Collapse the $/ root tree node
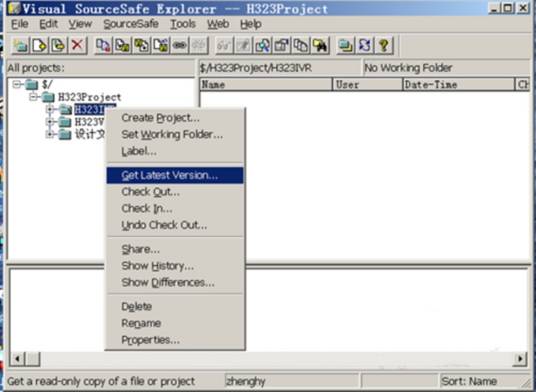536x392 pixels. [x=16, y=84]
